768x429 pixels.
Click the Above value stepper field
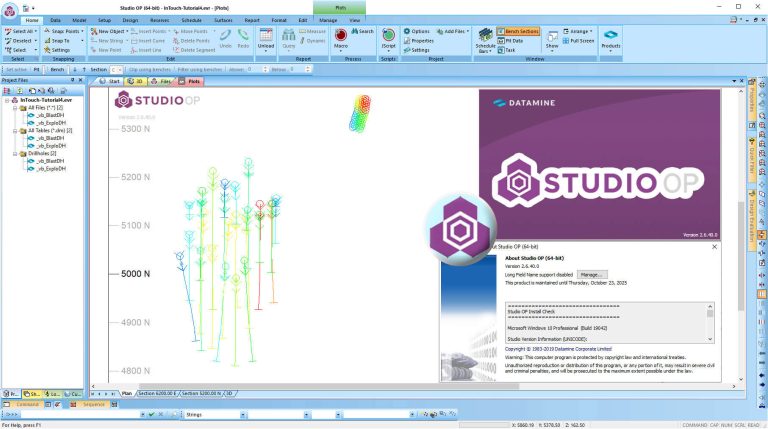pos(257,70)
